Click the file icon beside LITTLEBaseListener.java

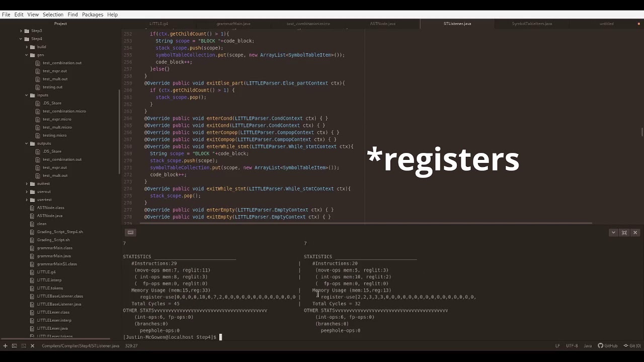[32, 304]
